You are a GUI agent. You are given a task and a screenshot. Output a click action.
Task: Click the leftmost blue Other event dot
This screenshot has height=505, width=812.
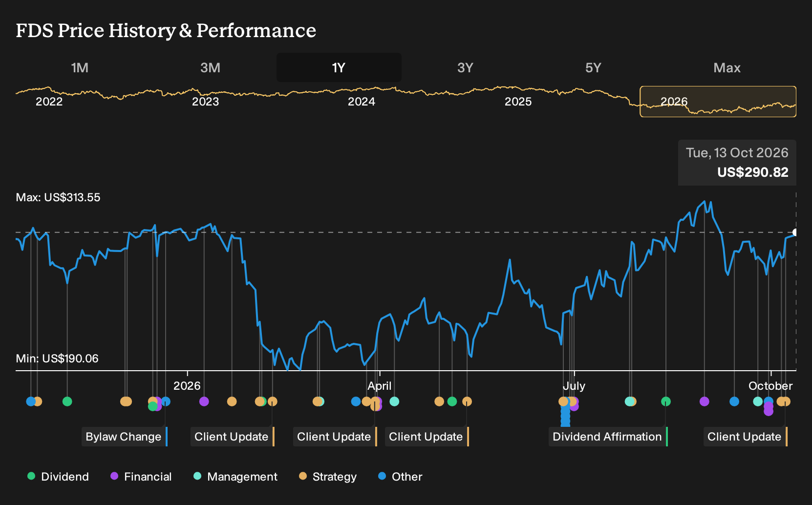(x=31, y=401)
